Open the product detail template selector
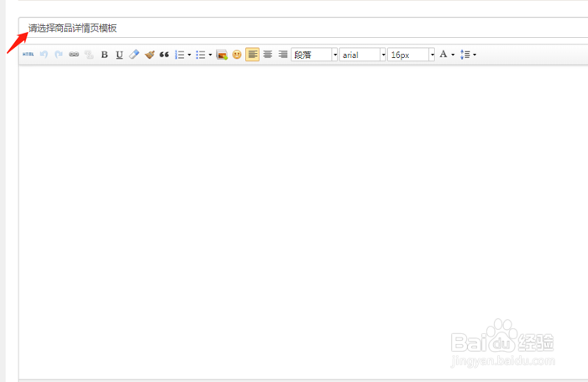The image size is (588, 382). pos(303,28)
